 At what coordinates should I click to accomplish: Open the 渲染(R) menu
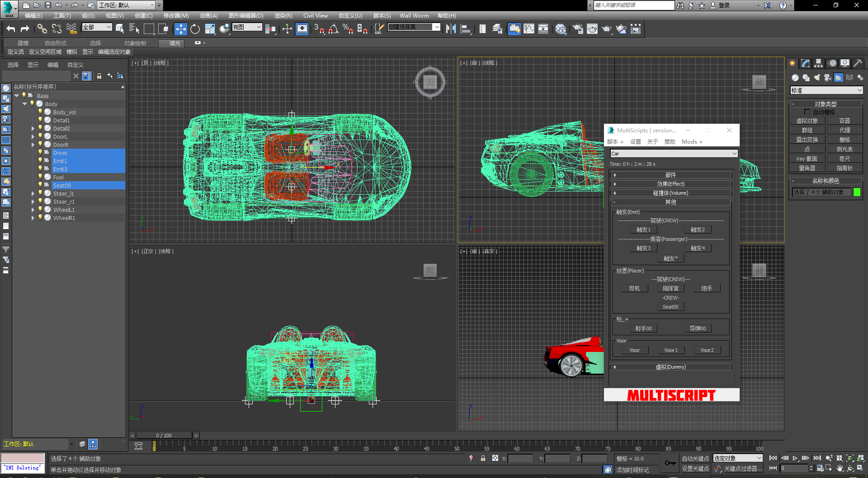tap(283, 15)
